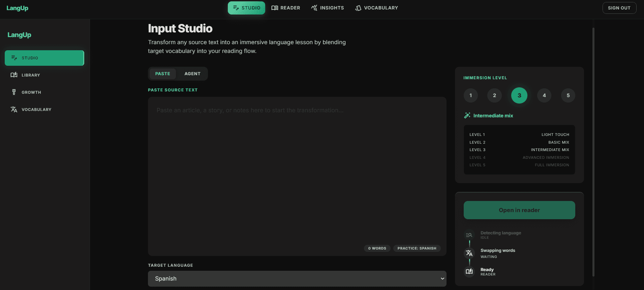This screenshot has width=644, height=290.
Task: Click the Paste Source Text label
Action: tap(173, 90)
